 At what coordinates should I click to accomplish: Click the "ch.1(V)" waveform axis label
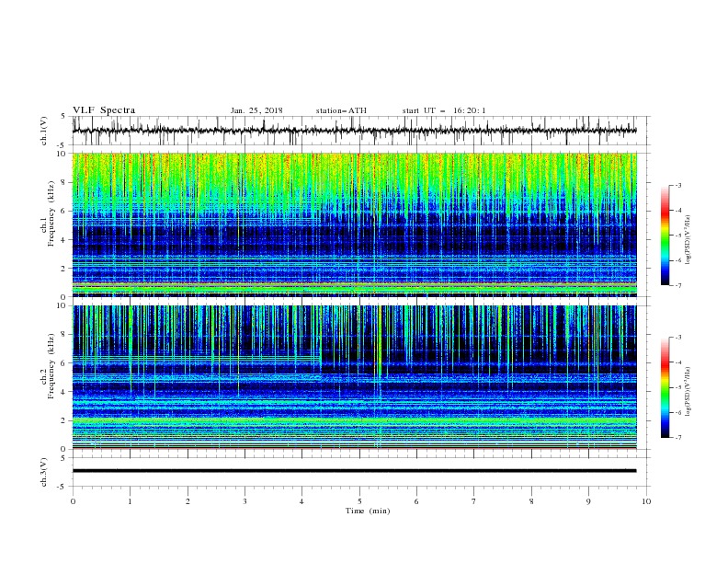click(x=44, y=131)
